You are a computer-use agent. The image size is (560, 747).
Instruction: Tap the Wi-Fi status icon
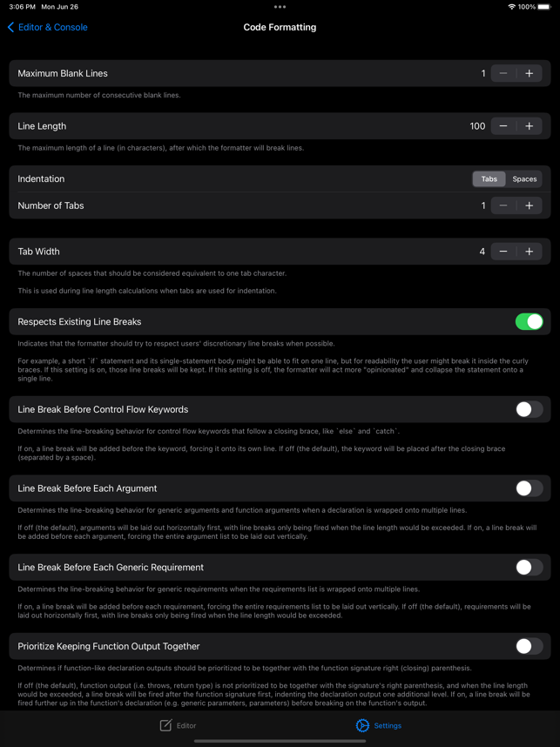point(512,7)
